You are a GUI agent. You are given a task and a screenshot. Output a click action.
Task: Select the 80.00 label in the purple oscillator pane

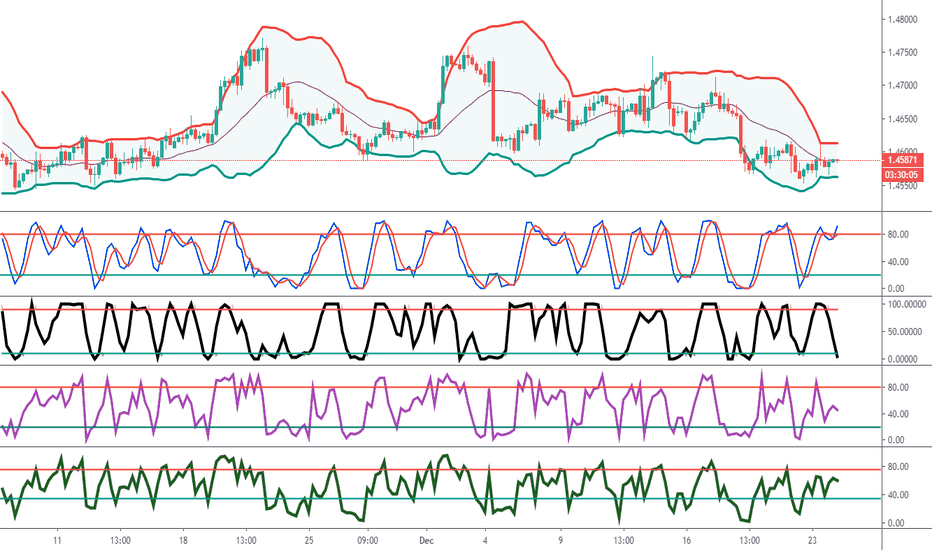(898, 387)
